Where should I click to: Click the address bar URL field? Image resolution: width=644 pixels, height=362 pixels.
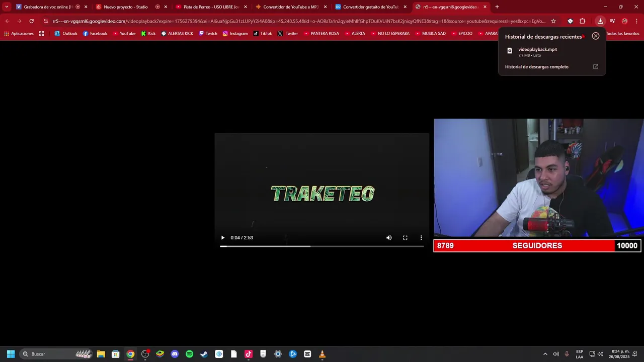[299, 21]
